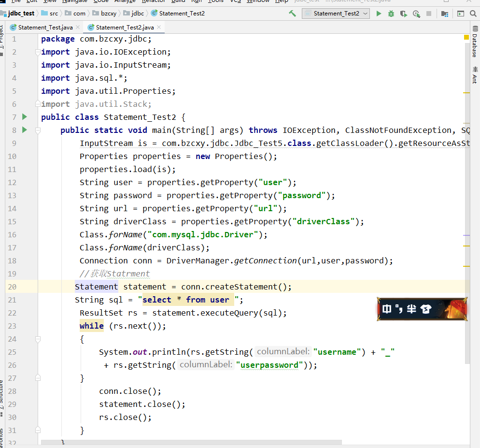Open the Refactor menu
Image resolution: width=480 pixels, height=448 pixels.
pyautogui.click(x=154, y=1)
